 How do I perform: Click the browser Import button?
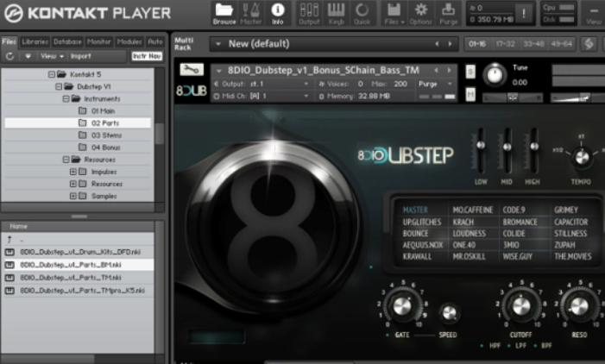click(80, 56)
